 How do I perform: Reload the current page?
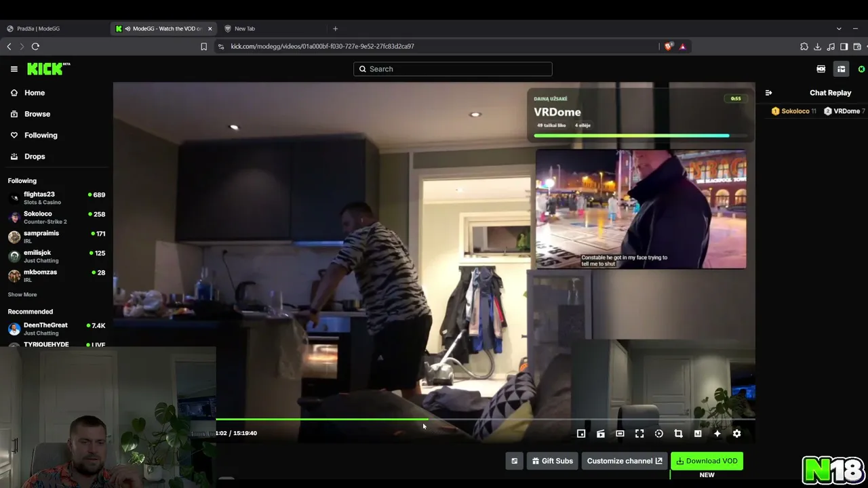pyautogui.click(x=35, y=46)
